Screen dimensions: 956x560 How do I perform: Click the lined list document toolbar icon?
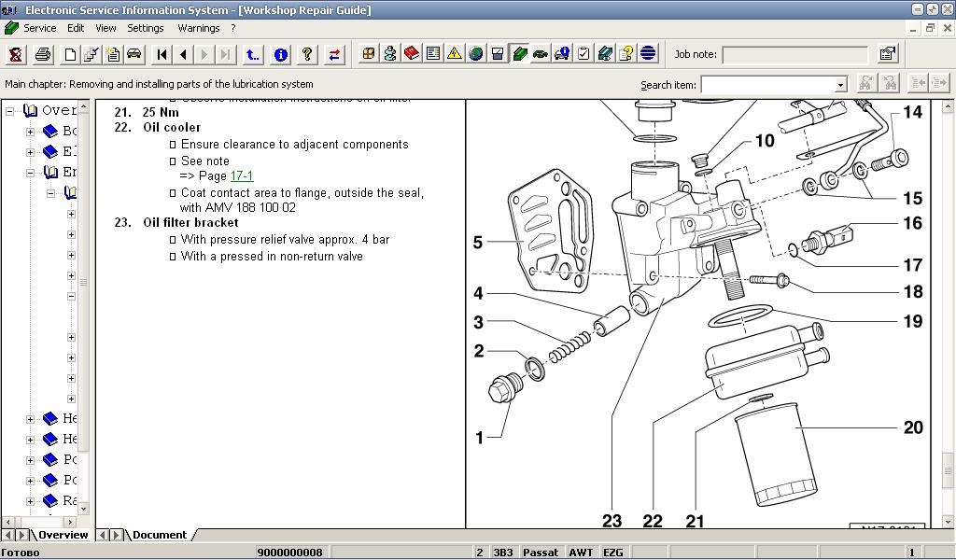433,54
